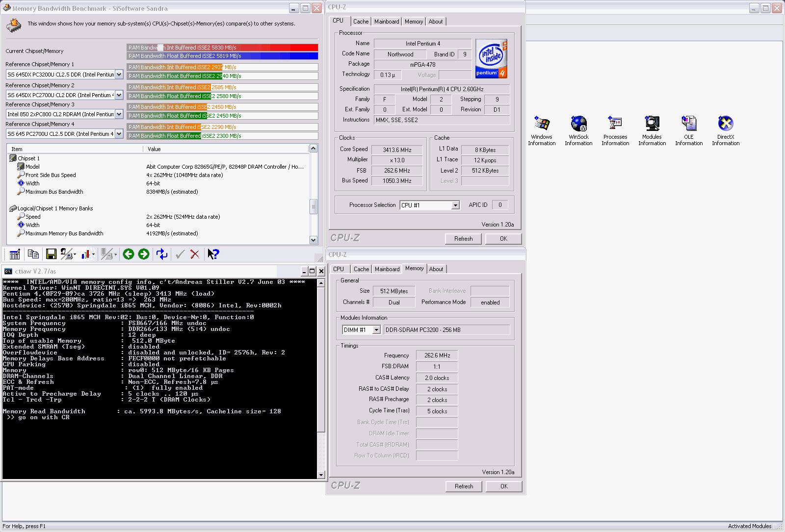Click the Sandra list scroll up arrow

pos(314,149)
